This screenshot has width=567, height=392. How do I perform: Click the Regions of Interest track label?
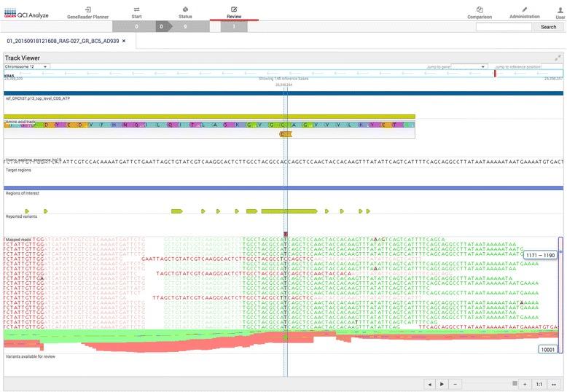tap(23, 193)
